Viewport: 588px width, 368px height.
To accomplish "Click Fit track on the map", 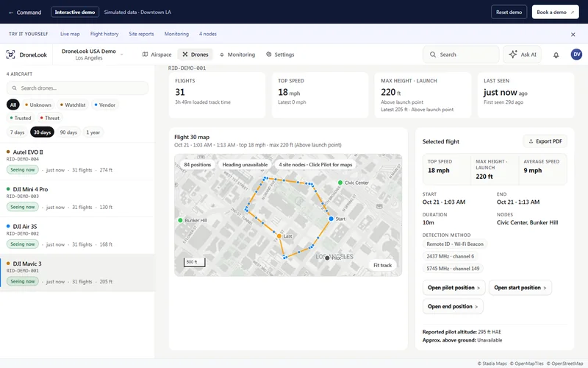I will tap(382, 265).
